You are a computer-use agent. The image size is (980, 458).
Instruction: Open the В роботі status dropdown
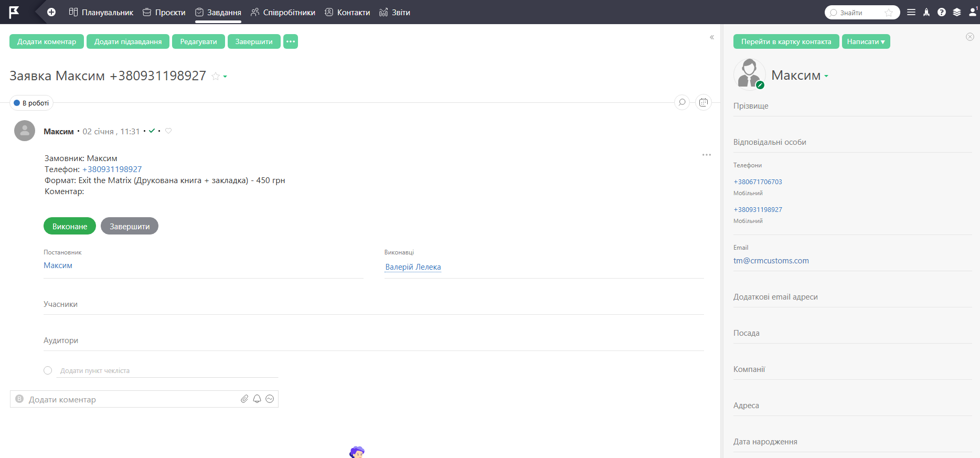click(x=31, y=103)
